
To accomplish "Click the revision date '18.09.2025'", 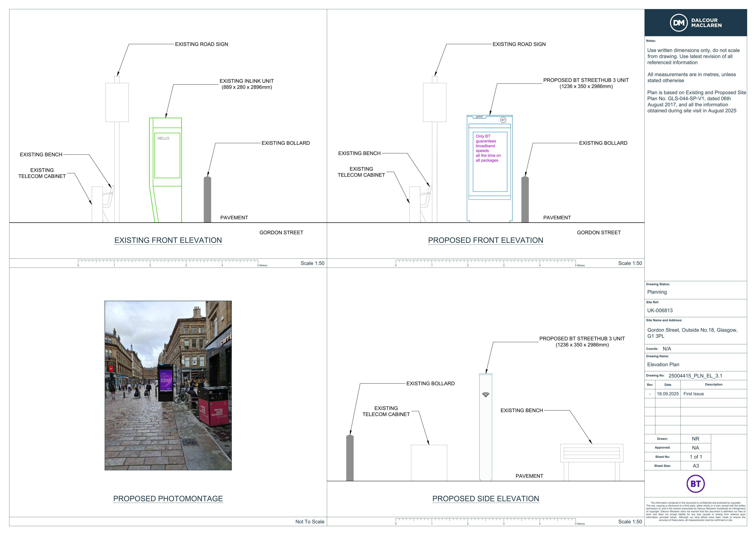I will pyautogui.click(x=668, y=394).
